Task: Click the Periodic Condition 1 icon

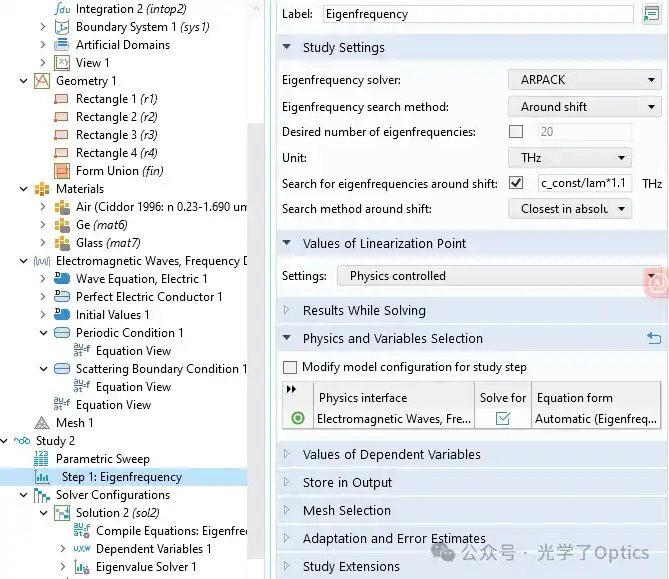Action: [61, 333]
